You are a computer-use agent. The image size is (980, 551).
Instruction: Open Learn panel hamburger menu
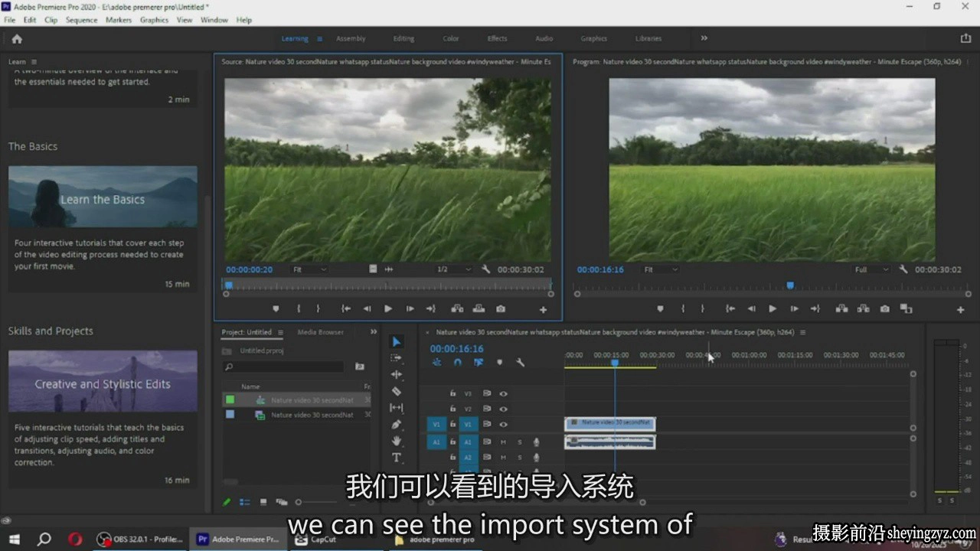click(x=34, y=62)
